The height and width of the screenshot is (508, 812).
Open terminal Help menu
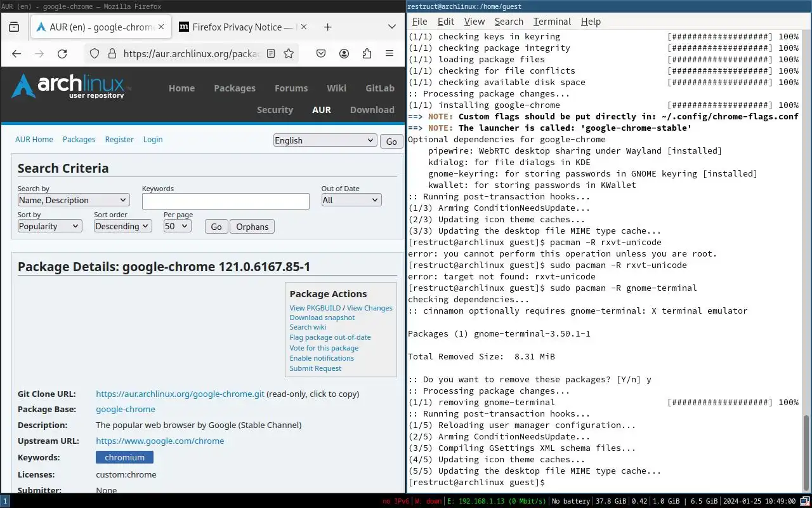(591, 21)
